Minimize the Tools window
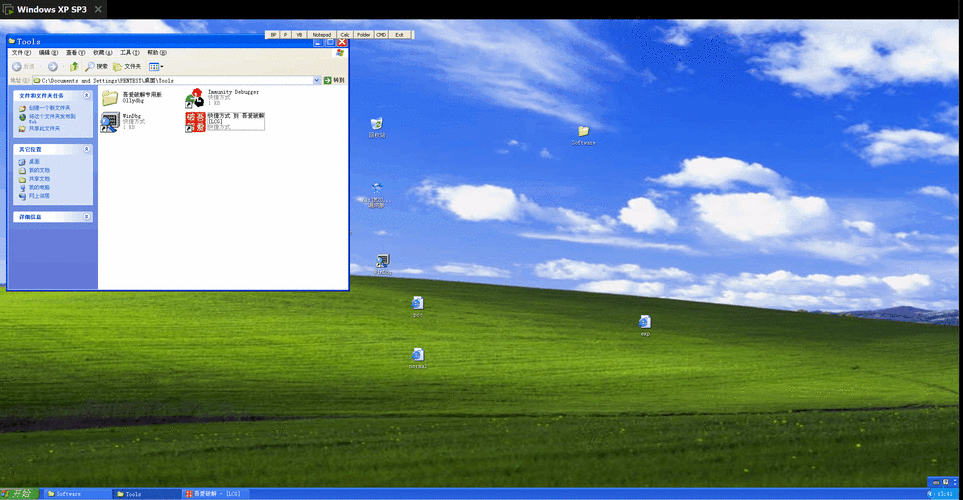Screen dimensions: 963x500 (318, 42)
